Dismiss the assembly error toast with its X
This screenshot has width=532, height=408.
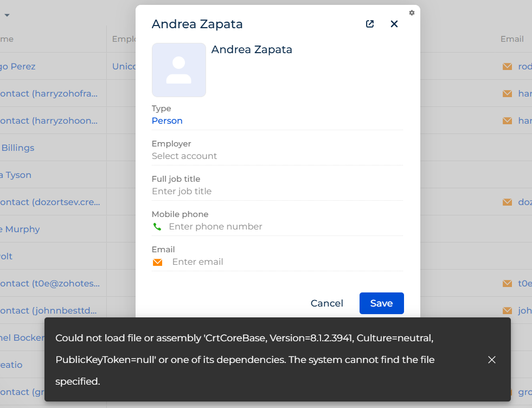(492, 360)
